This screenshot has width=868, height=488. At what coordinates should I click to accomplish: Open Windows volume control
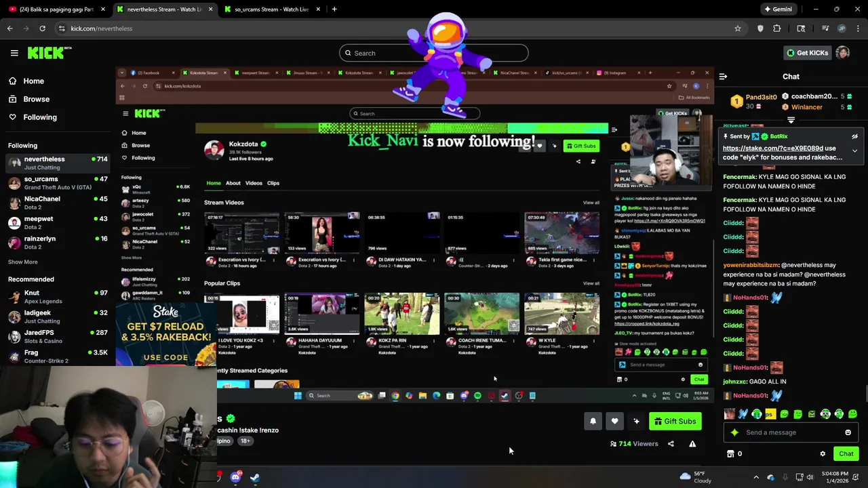[x=810, y=477]
